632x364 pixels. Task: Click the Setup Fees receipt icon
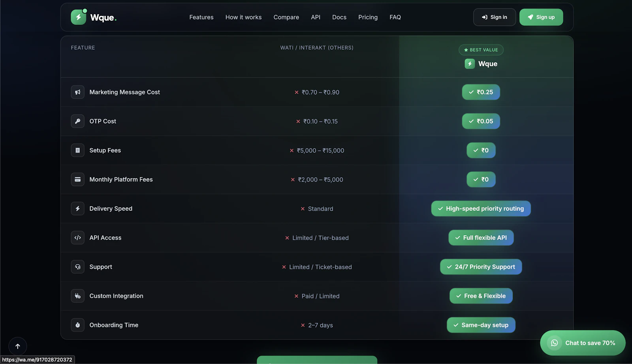tap(77, 150)
